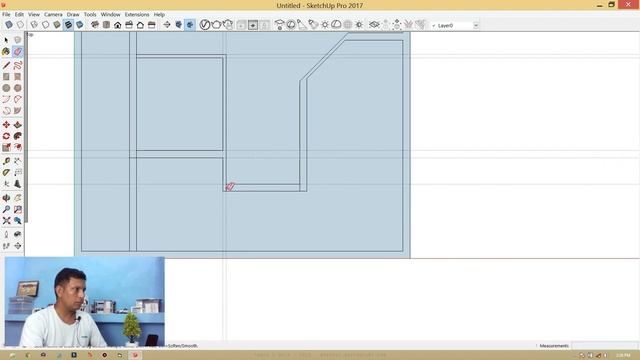
Task: Select the Rotate tool
Action: tap(6, 136)
